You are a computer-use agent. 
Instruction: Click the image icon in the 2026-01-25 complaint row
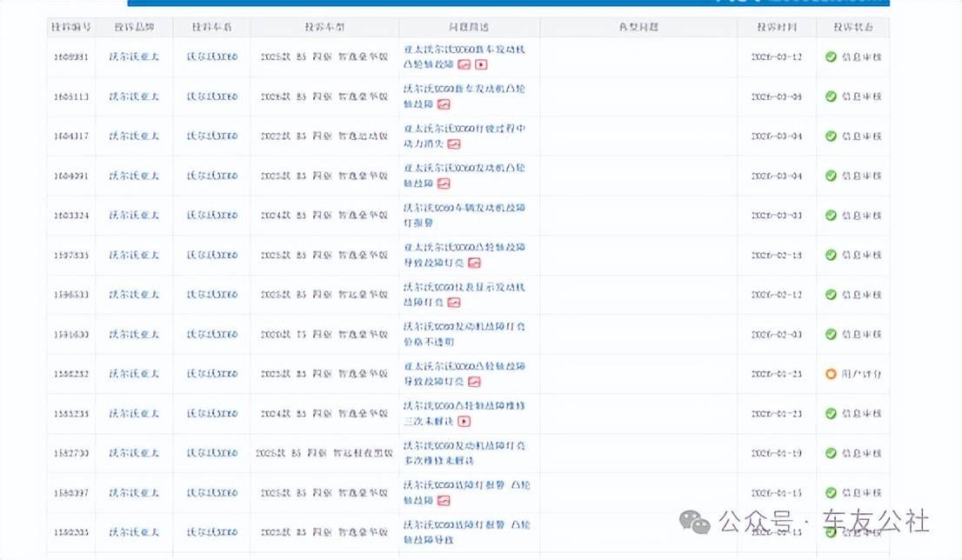pyautogui.click(x=474, y=382)
